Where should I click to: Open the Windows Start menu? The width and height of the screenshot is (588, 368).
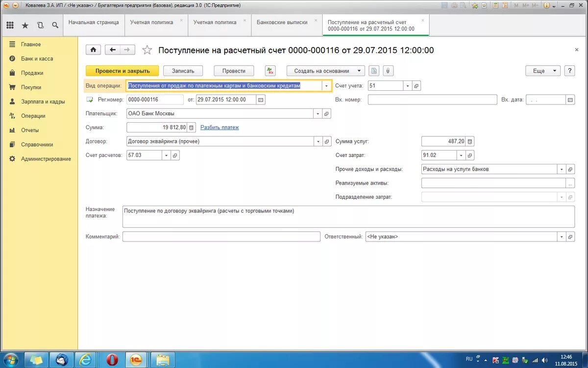coord(10,360)
